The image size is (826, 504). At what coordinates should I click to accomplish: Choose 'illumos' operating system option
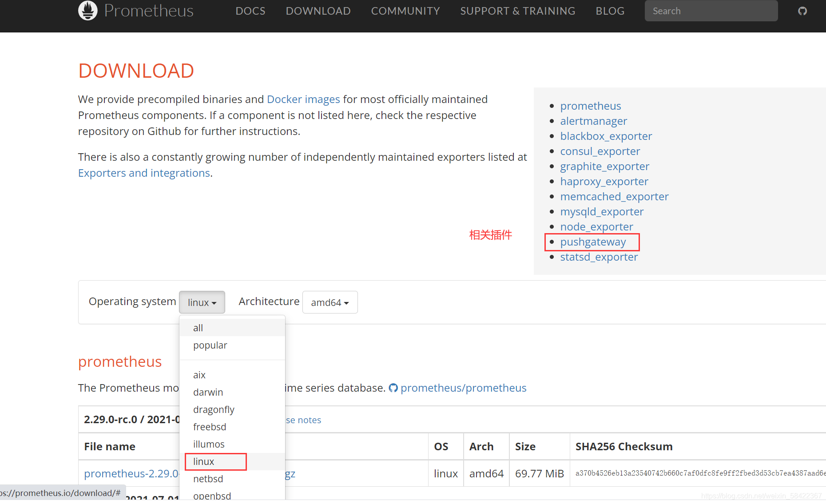coord(232,444)
